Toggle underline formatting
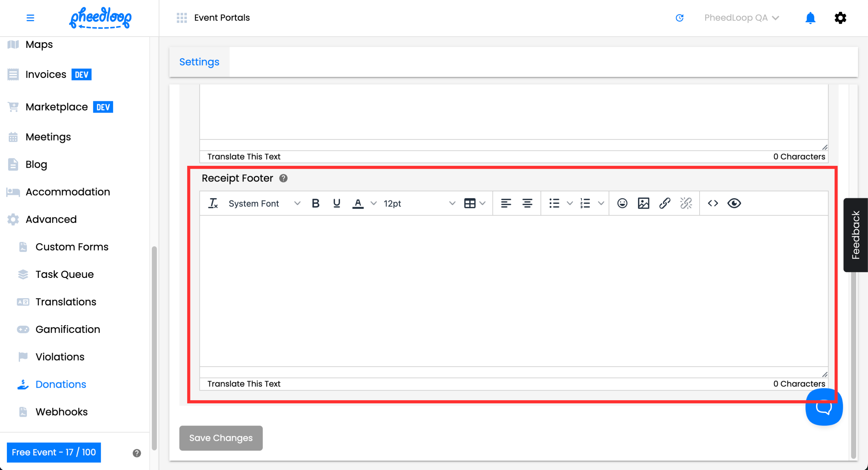Screen dimensions: 868x470 pos(336,203)
